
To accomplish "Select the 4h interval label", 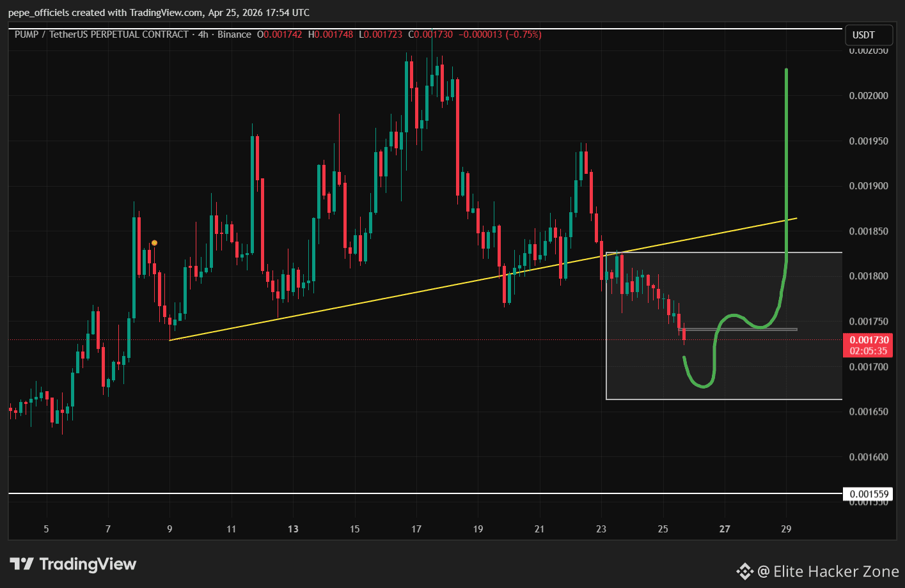I will point(203,35).
